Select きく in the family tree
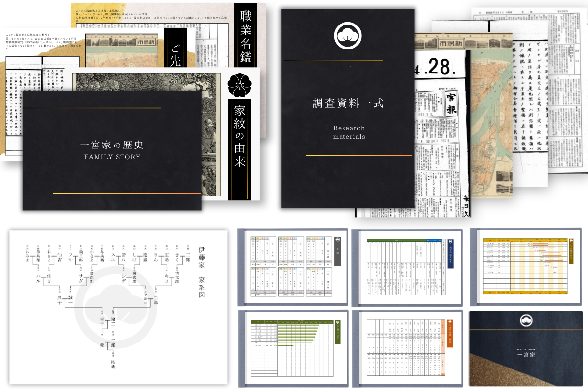Screen dimensions: 588x392 tap(177, 257)
